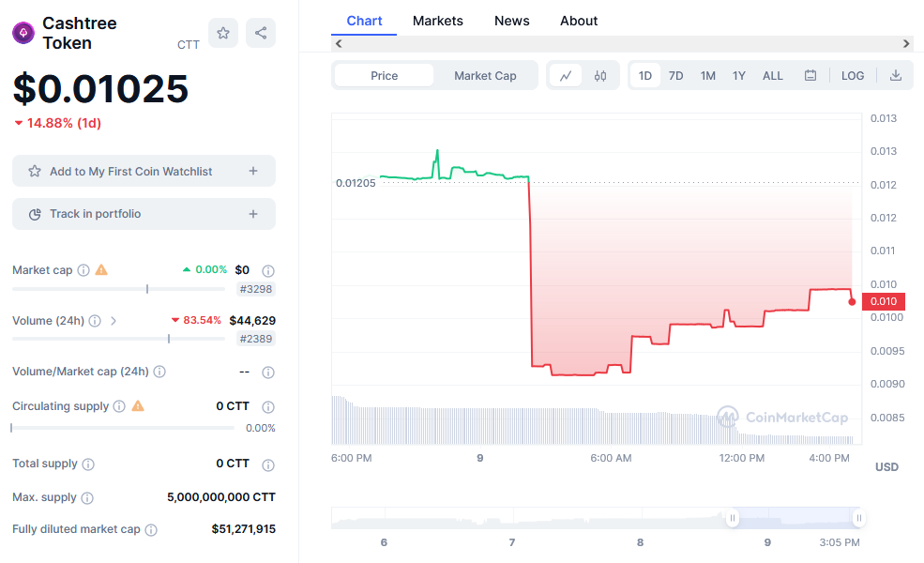924x563 pixels.
Task: Click the info icon beside Circulating supply label
Action: point(119,406)
